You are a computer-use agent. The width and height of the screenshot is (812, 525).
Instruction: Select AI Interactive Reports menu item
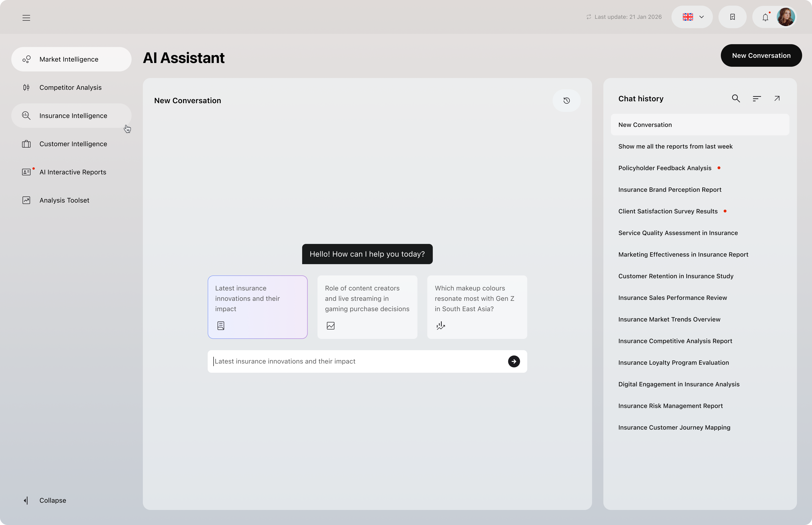(73, 172)
